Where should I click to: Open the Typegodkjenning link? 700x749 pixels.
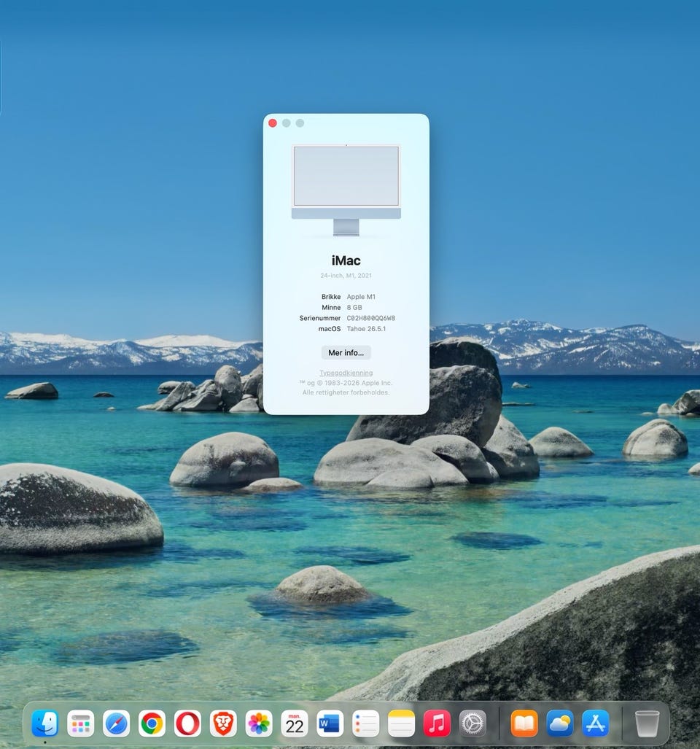pyautogui.click(x=346, y=373)
